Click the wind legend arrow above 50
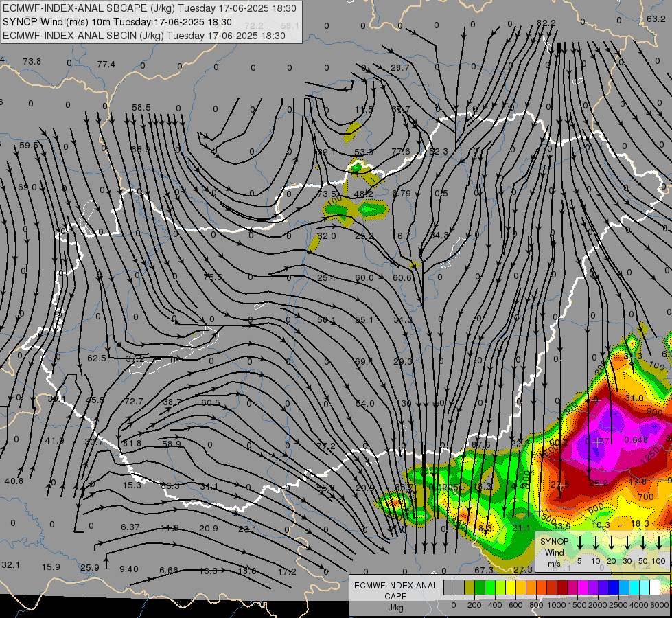This screenshot has width=672, height=618. [x=643, y=543]
